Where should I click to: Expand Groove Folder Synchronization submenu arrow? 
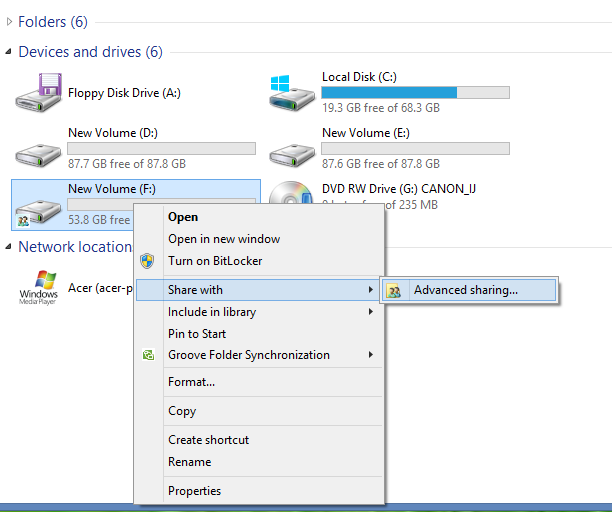click(x=370, y=354)
